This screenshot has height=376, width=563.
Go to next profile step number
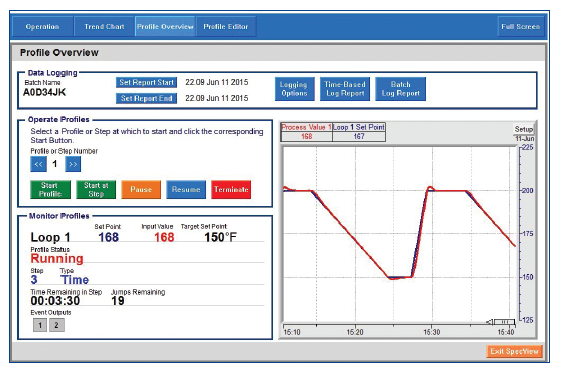tap(73, 164)
